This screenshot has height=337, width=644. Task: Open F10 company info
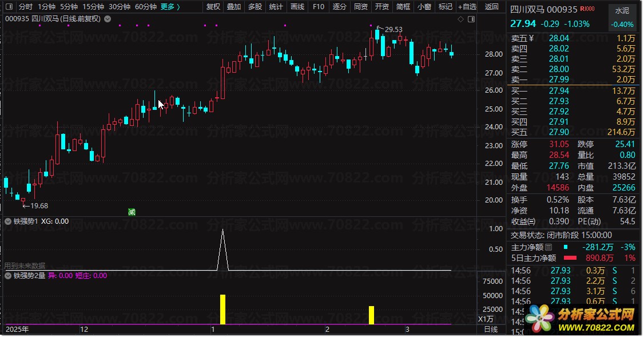click(x=319, y=6)
